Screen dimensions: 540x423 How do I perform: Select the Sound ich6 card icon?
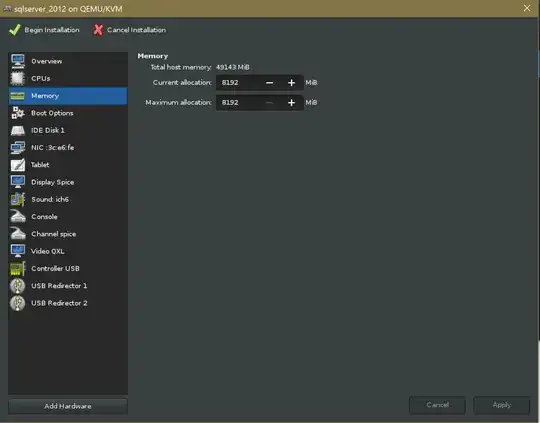[18, 199]
